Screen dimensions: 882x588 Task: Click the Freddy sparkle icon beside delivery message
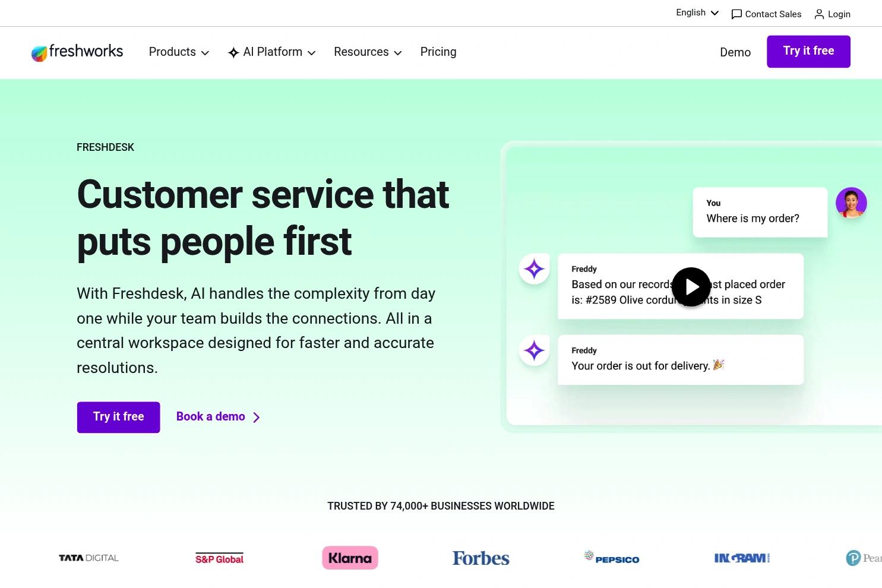pyautogui.click(x=534, y=350)
